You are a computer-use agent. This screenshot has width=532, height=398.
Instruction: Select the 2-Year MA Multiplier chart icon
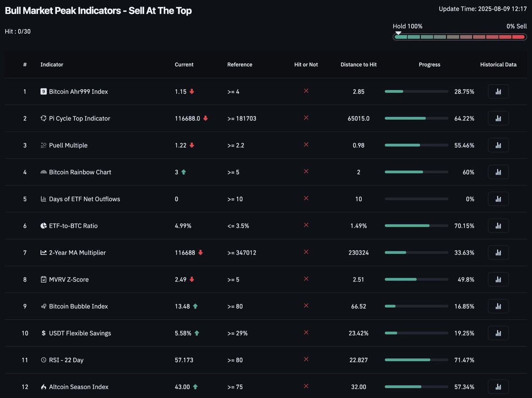tap(43, 253)
